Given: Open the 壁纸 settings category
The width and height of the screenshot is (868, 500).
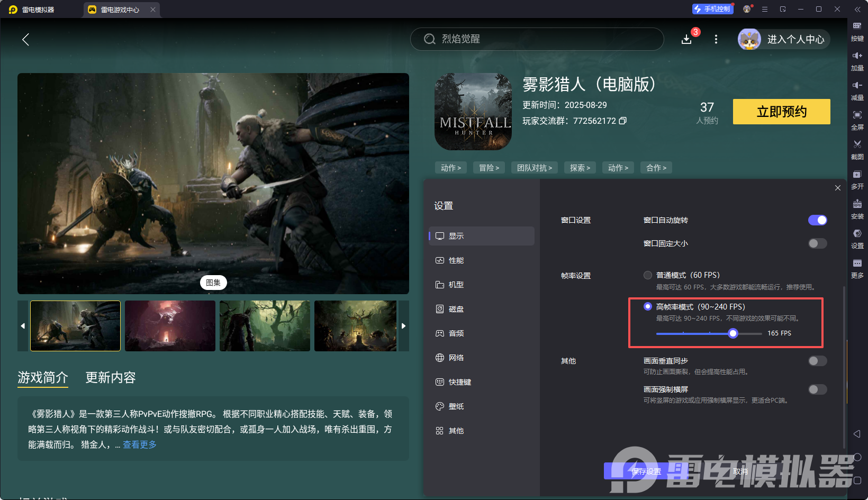Looking at the screenshot, I should (482, 406).
